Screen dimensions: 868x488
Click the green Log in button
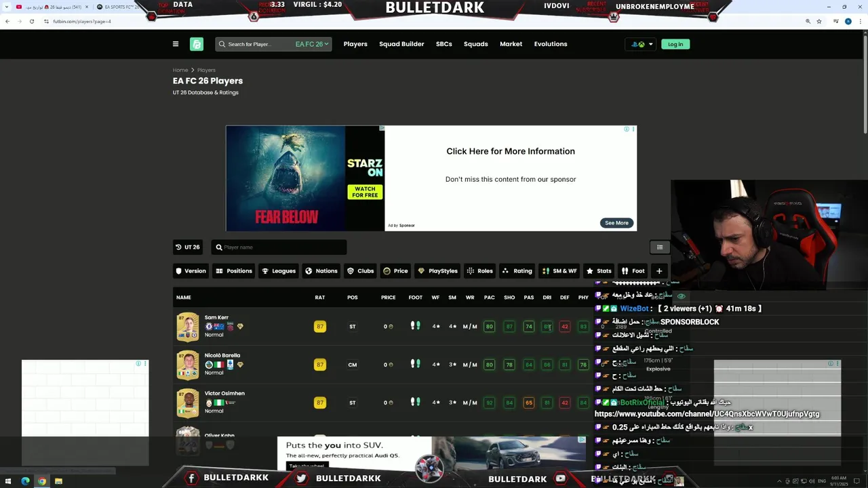coord(675,44)
